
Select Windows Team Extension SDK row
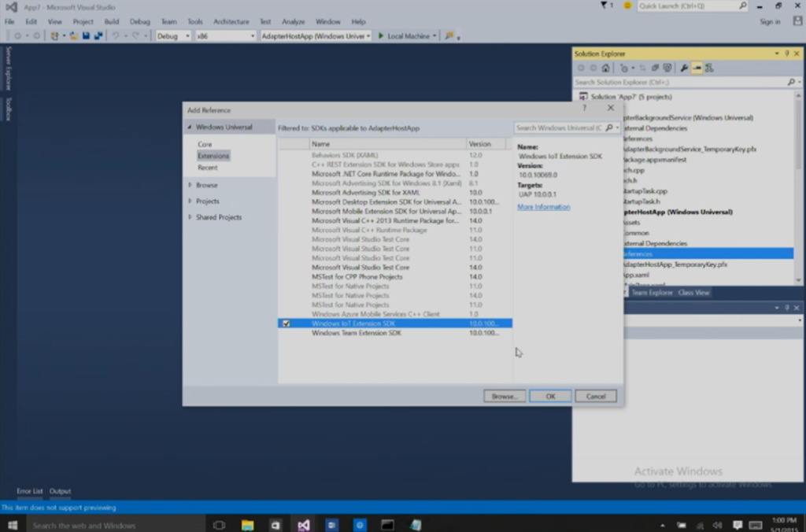[395, 333]
